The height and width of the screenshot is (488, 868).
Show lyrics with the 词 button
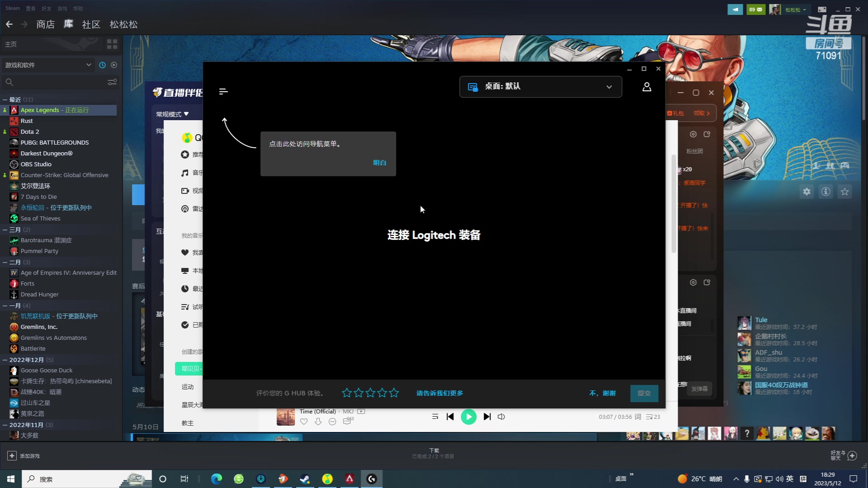point(637,417)
